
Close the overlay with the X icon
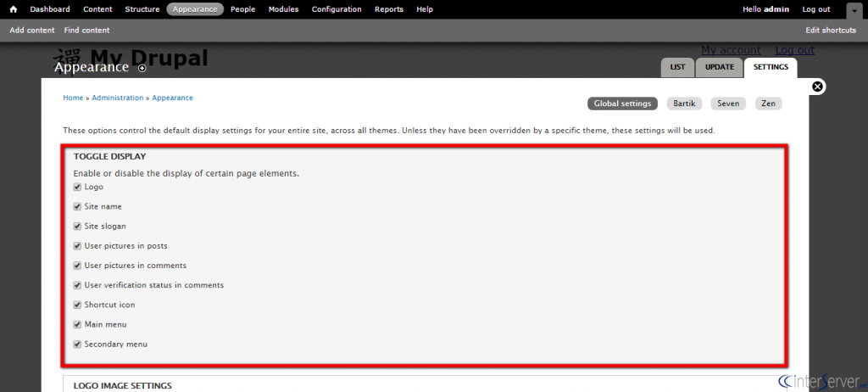(x=818, y=87)
